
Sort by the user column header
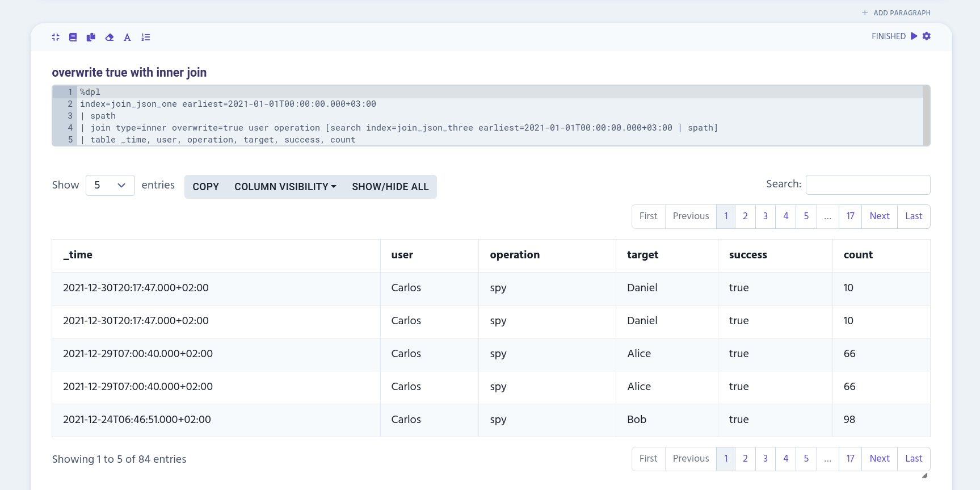(x=430, y=256)
